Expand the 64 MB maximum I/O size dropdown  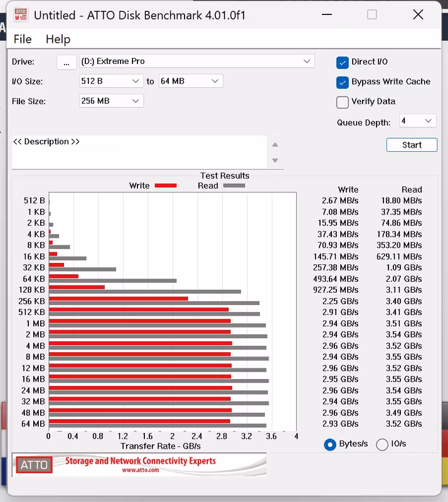tap(191, 81)
